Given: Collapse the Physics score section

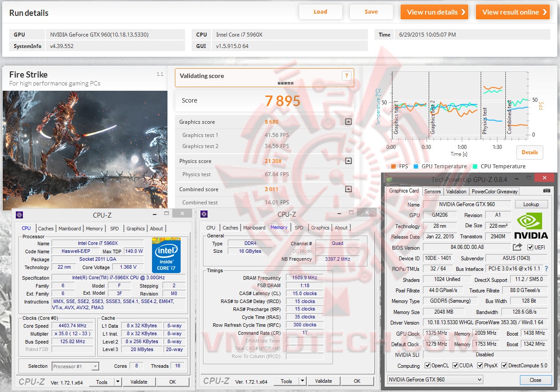Looking at the screenshot, I should point(348,161).
